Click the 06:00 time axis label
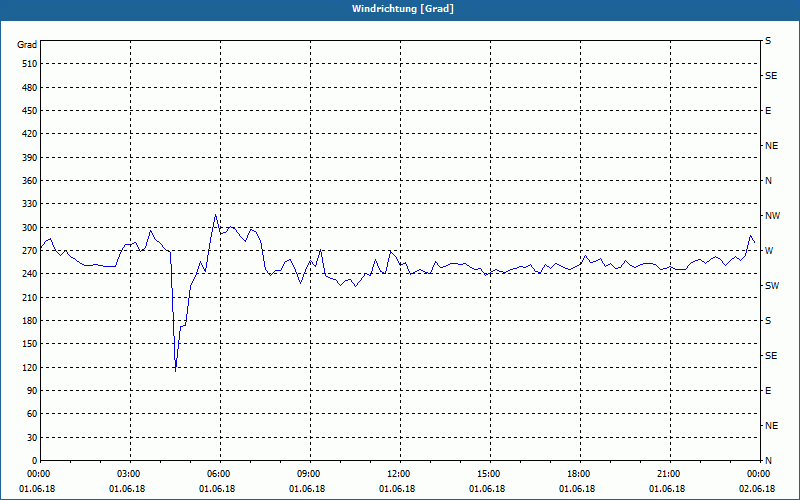Image resolution: width=800 pixels, height=500 pixels. point(218,474)
